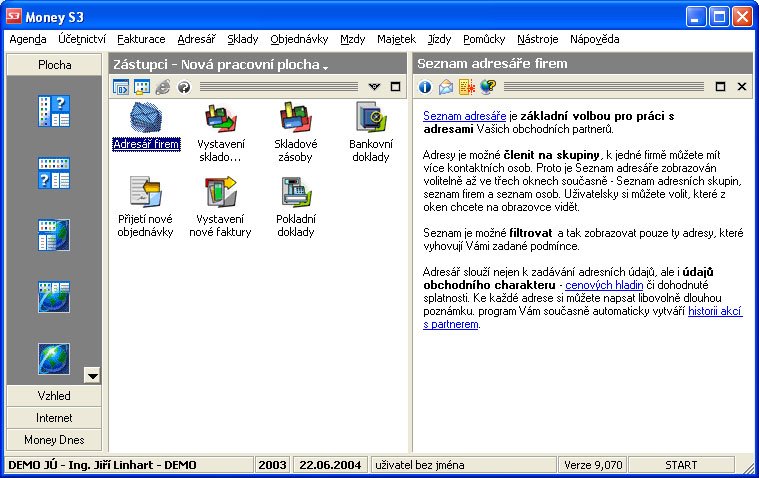Open the Jízdy menu
Viewport: 759px width, 478px height.
(439, 39)
